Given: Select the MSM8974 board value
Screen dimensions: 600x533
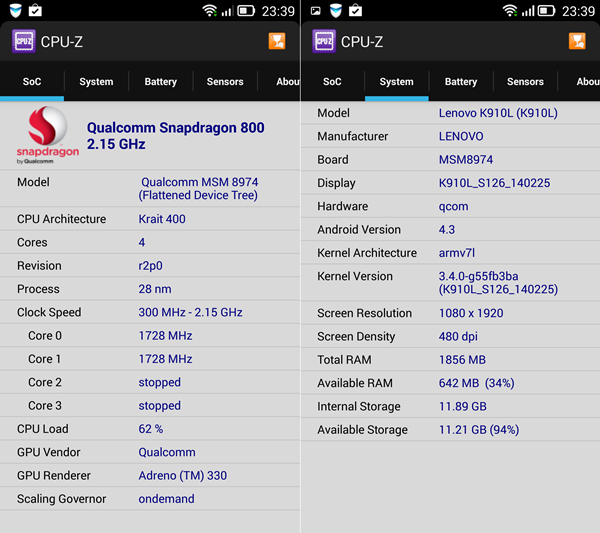Looking at the screenshot, I should [466, 160].
